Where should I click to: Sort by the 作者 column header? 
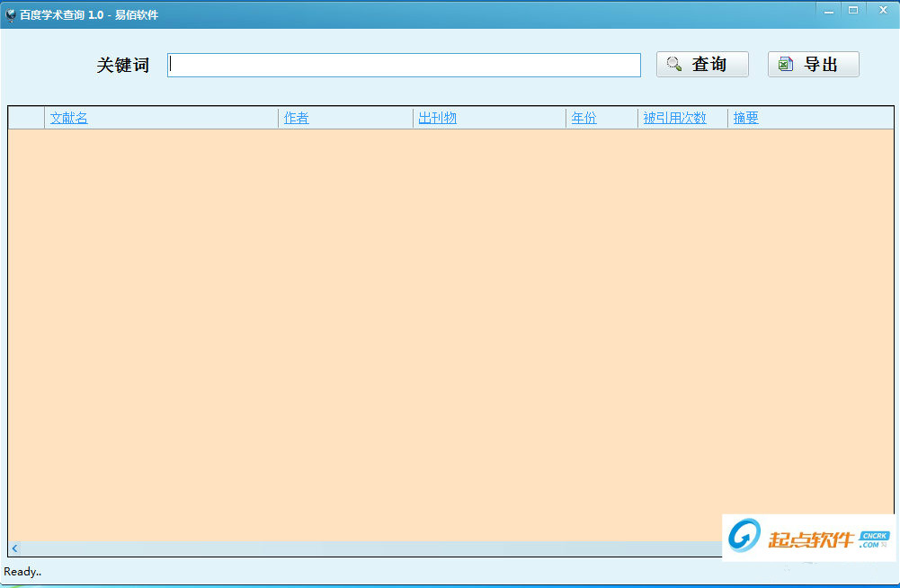[x=296, y=118]
